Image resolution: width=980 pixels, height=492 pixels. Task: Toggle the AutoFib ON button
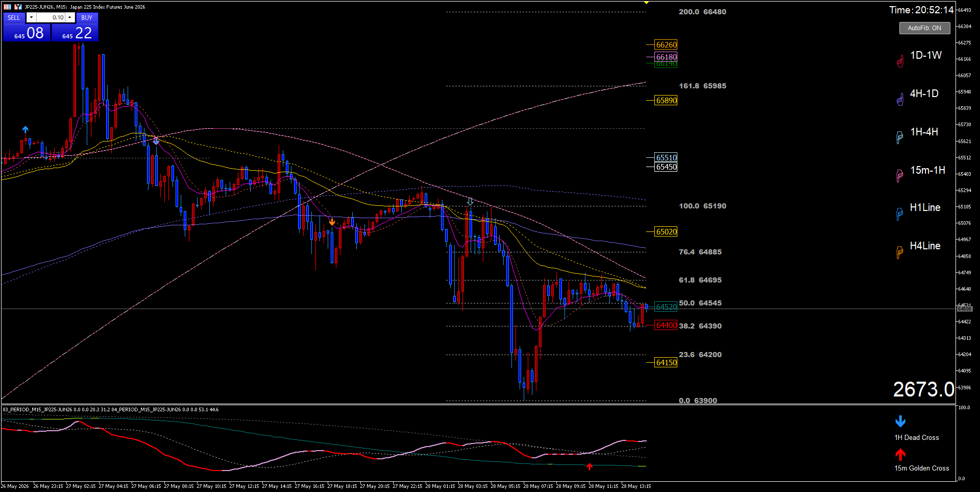pyautogui.click(x=924, y=28)
